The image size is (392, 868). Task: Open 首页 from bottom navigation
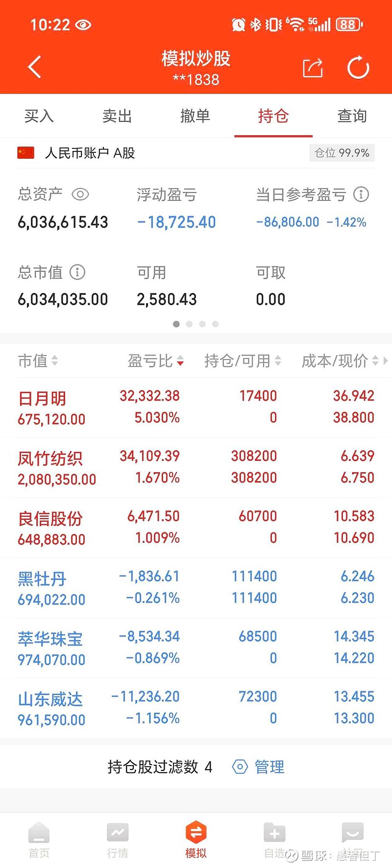click(39, 839)
